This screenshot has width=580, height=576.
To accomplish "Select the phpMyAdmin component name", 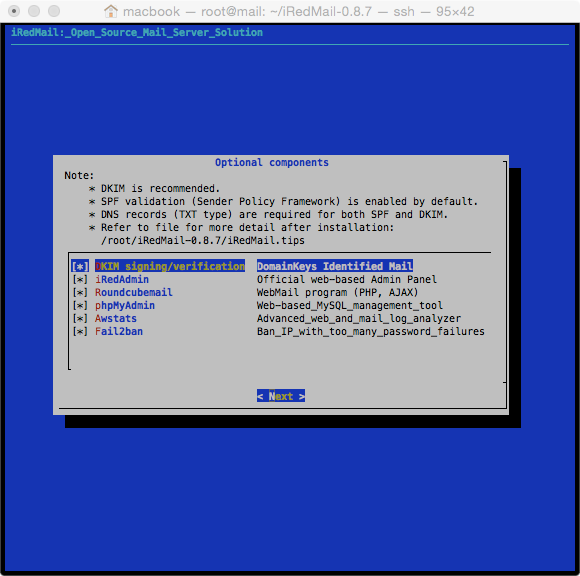I will [125, 305].
